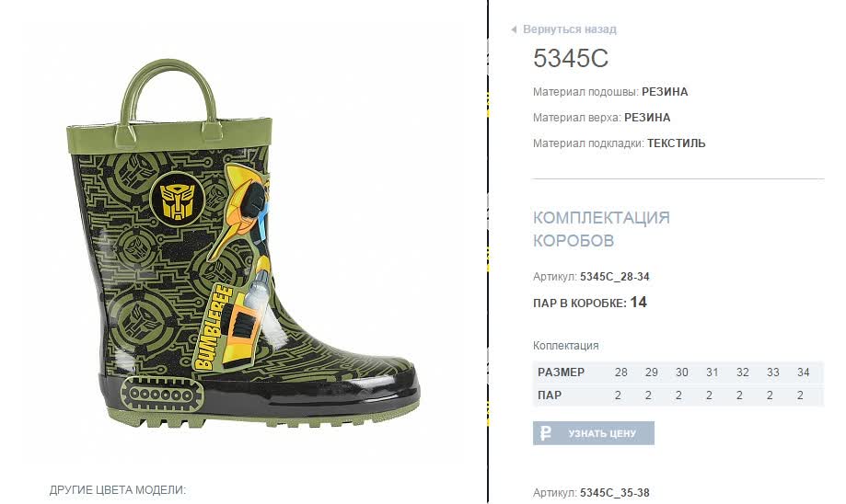This screenshot has width=846, height=504.
Task: Click the ПАР В КОРОБКЕ: 14 text
Action: coord(590,303)
